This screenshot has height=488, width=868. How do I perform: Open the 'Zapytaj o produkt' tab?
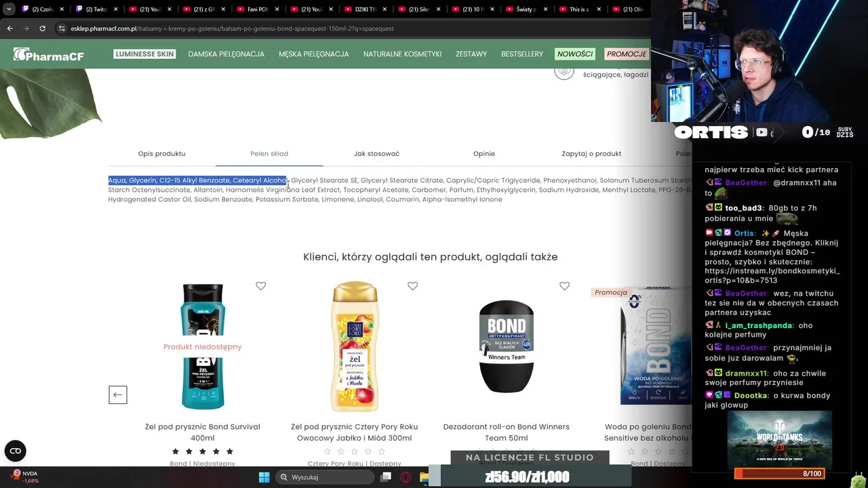[x=591, y=154]
